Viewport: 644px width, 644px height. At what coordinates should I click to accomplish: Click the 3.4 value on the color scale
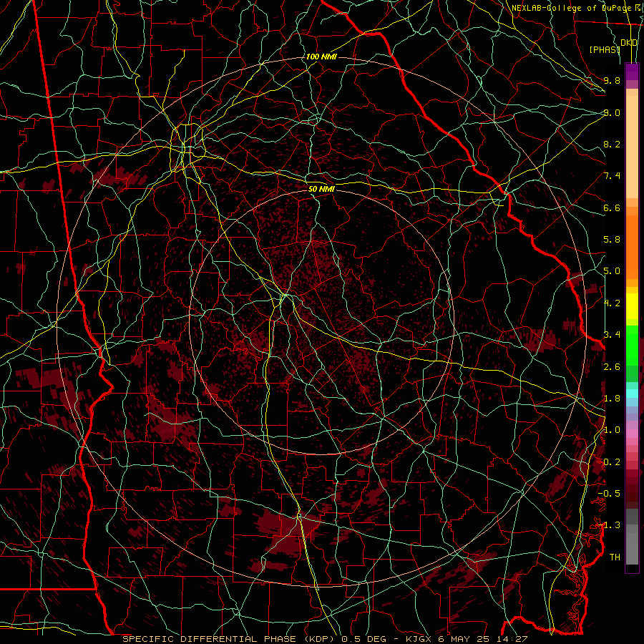click(612, 334)
